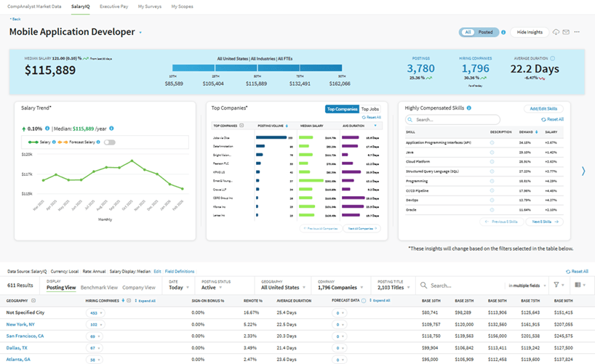Click Add/Edit Skills button
Viewport: 595px width, 364px height.
(x=543, y=108)
